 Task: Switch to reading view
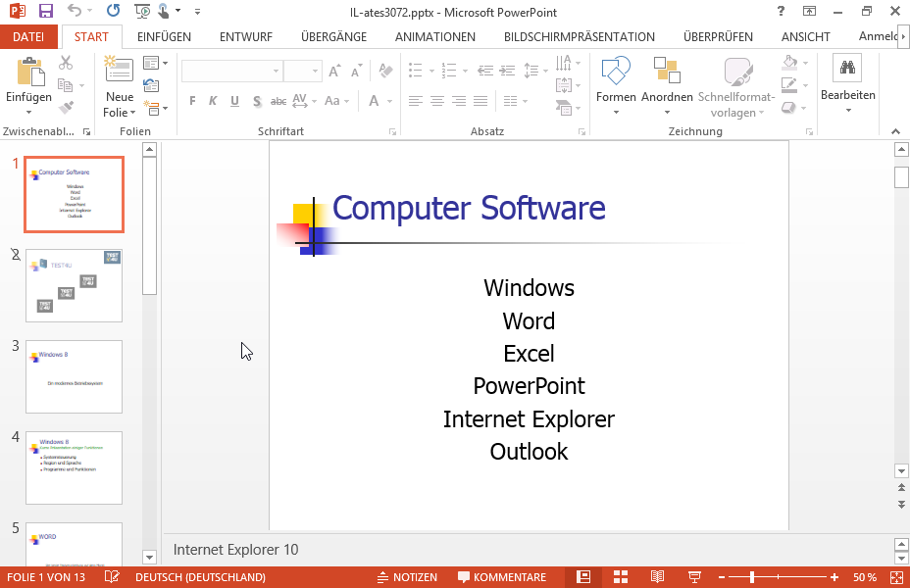click(657, 577)
